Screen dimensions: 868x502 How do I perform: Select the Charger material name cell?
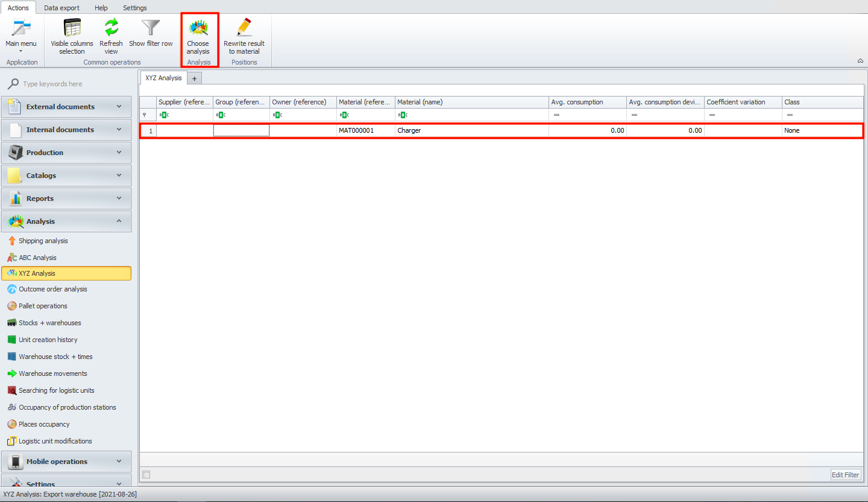(472, 130)
